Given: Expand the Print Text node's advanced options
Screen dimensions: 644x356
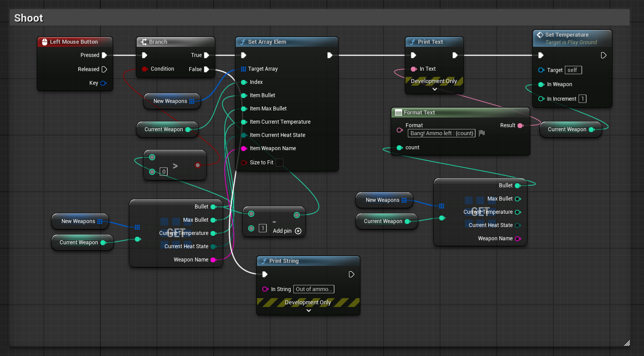Looking at the screenshot, I should [434, 89].
